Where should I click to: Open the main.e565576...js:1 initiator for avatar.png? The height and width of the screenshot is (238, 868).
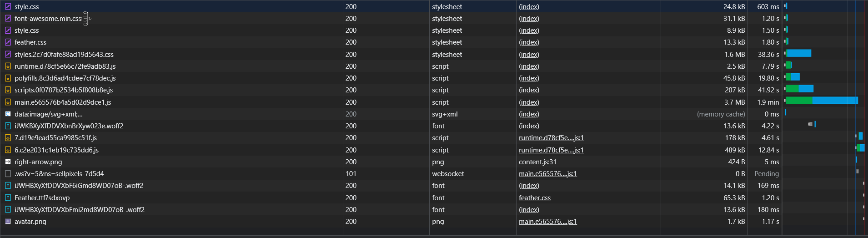click(x=548, y=222)
